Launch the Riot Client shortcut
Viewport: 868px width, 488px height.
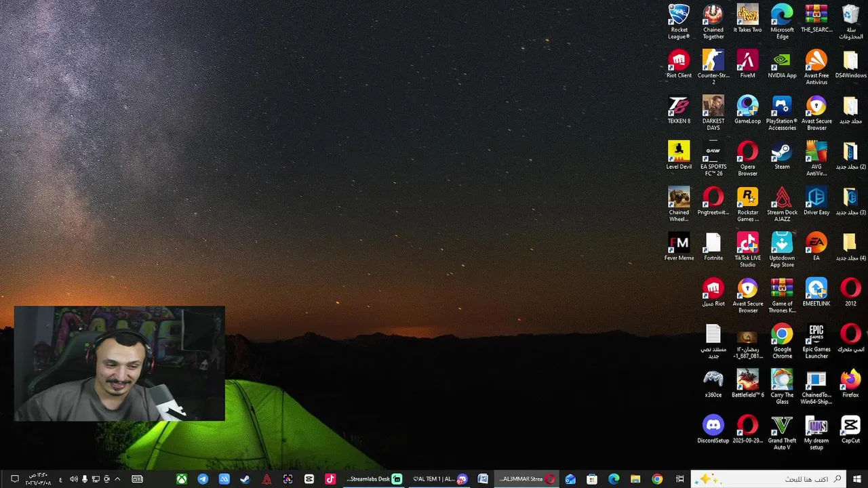[x=679, y=64]
